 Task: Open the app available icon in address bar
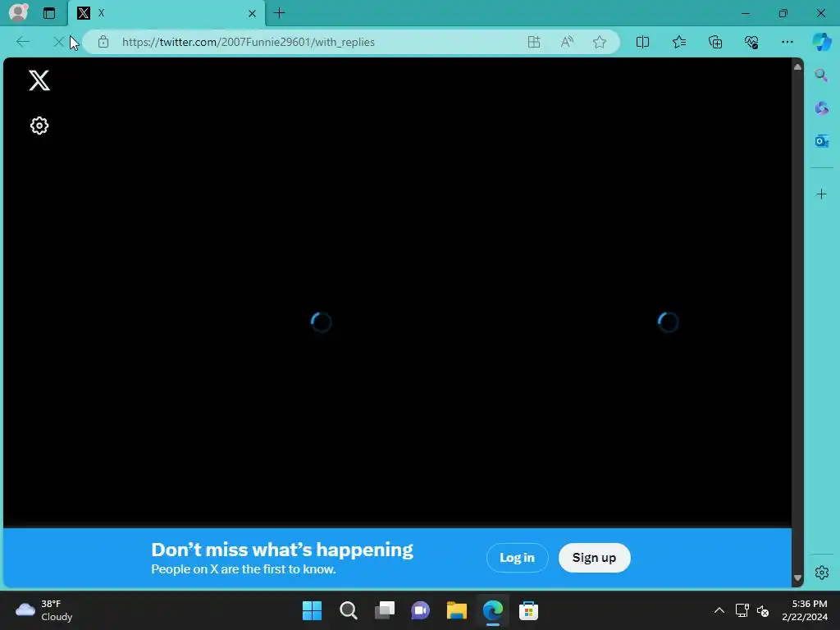(x=533, y=42)
